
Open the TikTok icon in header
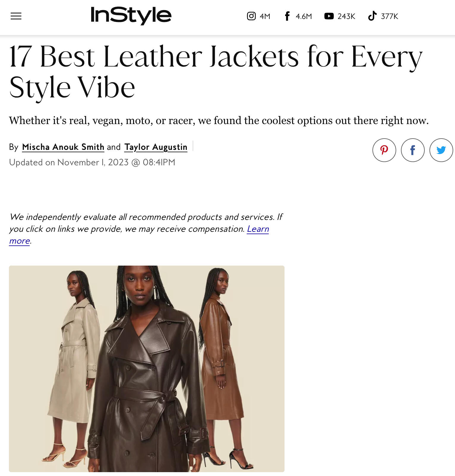click(372, 16)
